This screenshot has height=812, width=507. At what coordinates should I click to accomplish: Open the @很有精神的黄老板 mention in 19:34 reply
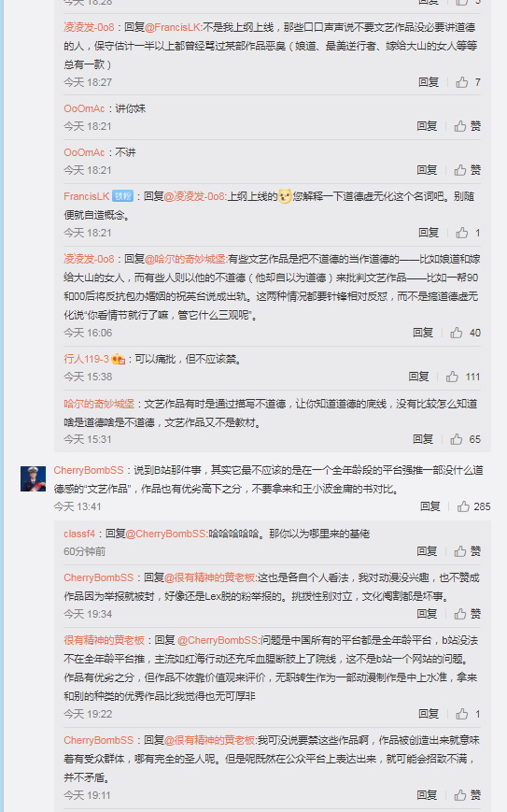[x=210, y=577]
